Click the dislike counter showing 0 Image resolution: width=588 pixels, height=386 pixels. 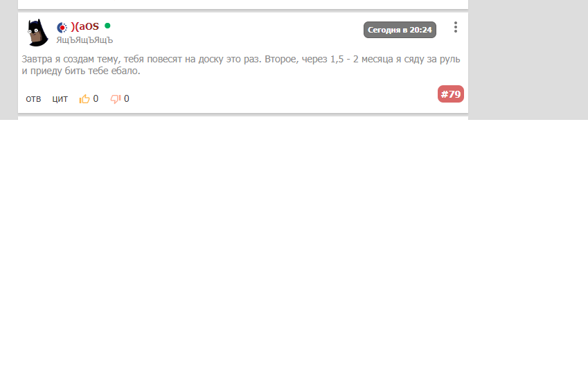(126, 98)
